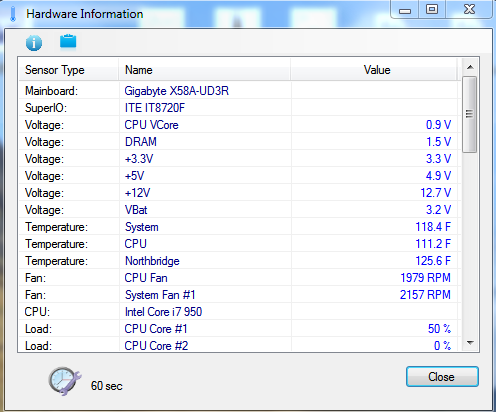The width and height of the screenshot is (496, 412).
Task: Minimize the Hardware Information window
Action: click(405, 10)
